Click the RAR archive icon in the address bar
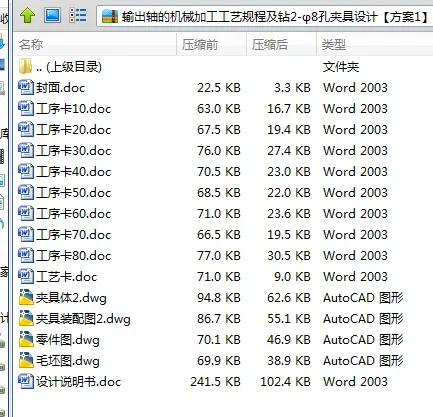Image resolution: width=433 pixels, height=417 pixels. pyautogui.click(x=110, y=16)
